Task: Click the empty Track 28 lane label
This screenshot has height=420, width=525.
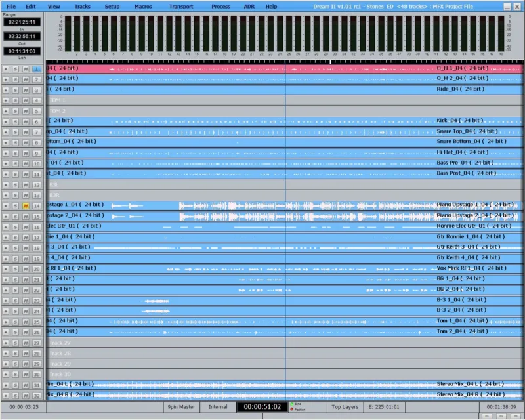Action: [60, 353]
